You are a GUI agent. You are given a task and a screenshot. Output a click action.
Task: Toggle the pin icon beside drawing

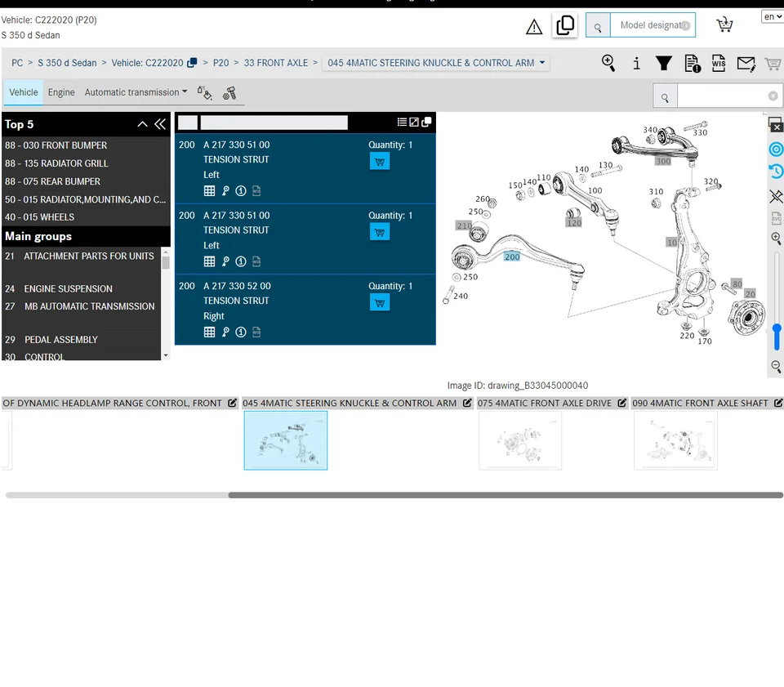776,196
